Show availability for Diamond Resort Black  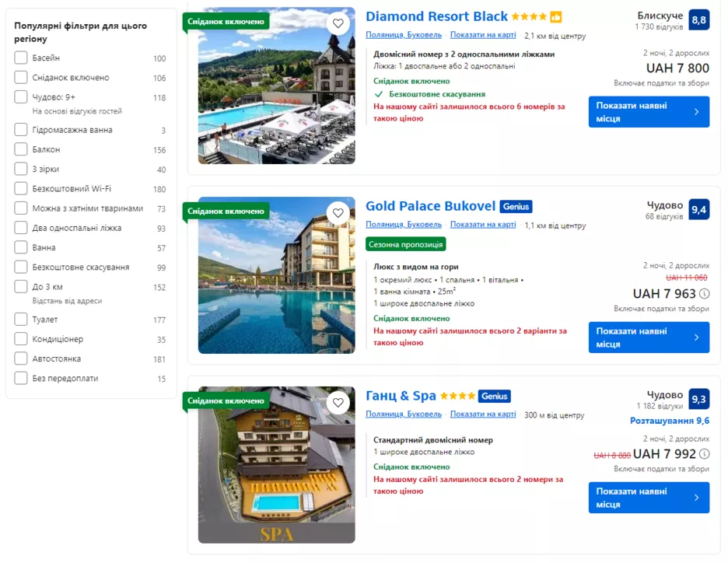point(649,112)
